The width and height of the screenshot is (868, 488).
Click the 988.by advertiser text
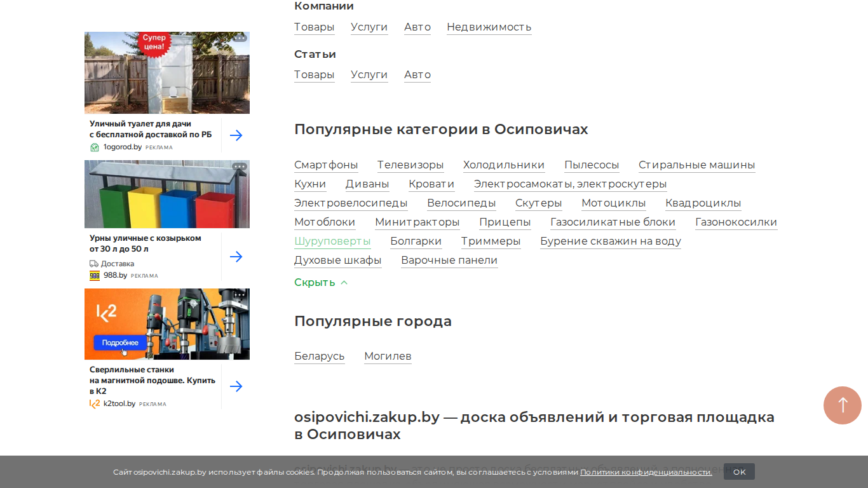point(115,275)
